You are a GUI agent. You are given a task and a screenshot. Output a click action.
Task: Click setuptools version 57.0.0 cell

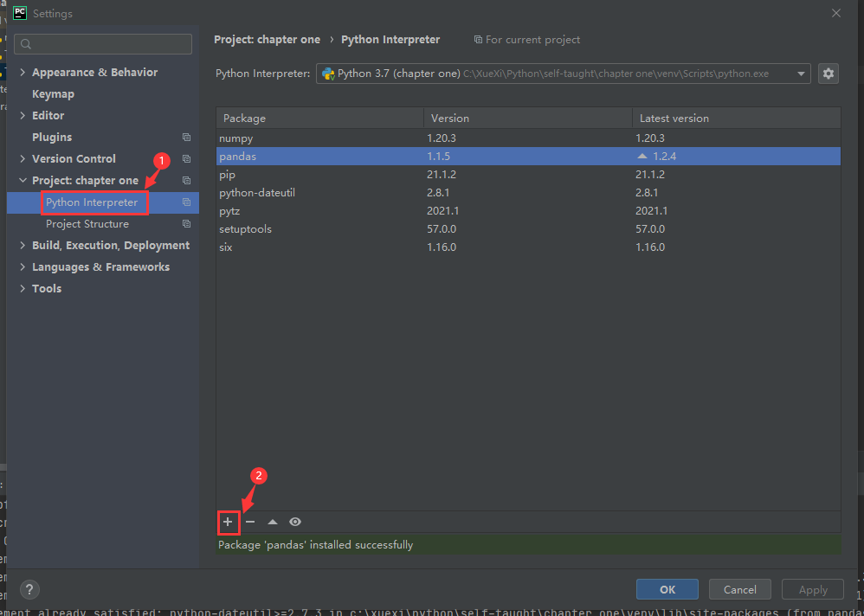[442, 229]
